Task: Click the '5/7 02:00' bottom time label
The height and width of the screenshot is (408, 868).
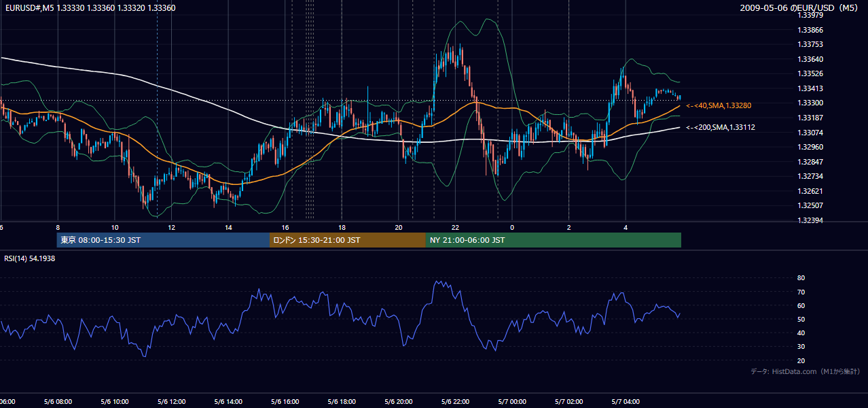Action: click(x=569, y=402)
